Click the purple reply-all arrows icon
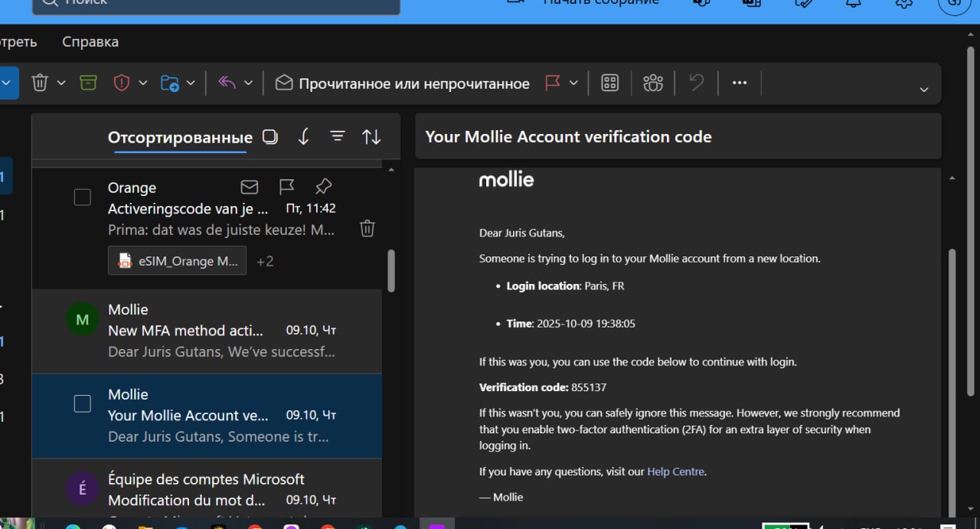Screen dimensions: 980x529 point(227,83)
